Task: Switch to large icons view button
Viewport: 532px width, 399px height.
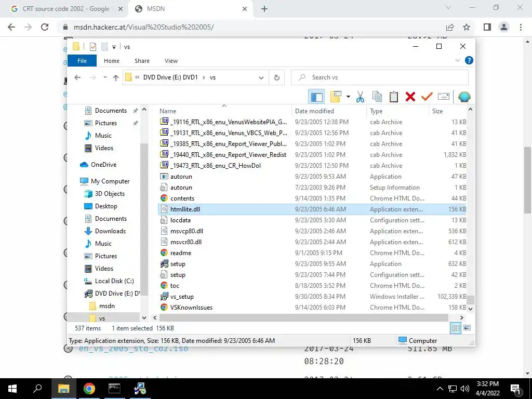Action: point(467,328)
